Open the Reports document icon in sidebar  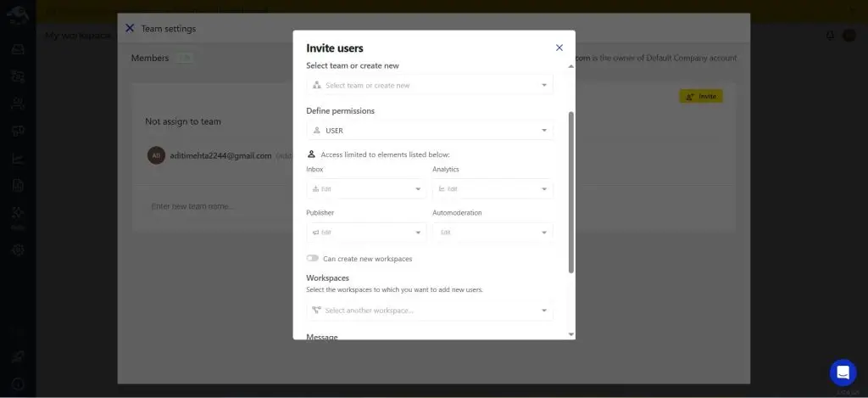point(18,186)
